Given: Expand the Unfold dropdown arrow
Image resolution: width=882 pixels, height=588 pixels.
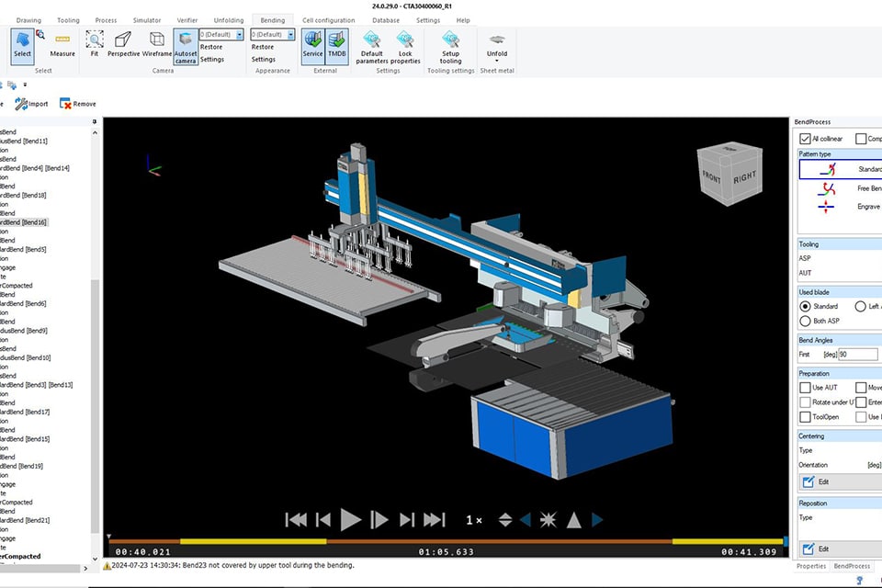Looking at the screenshot, I should pos(497,62).
